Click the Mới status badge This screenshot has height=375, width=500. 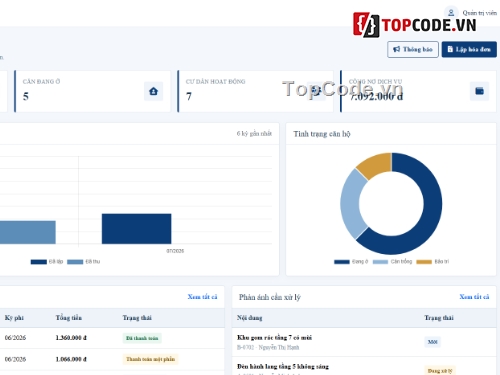coord(432,342)
